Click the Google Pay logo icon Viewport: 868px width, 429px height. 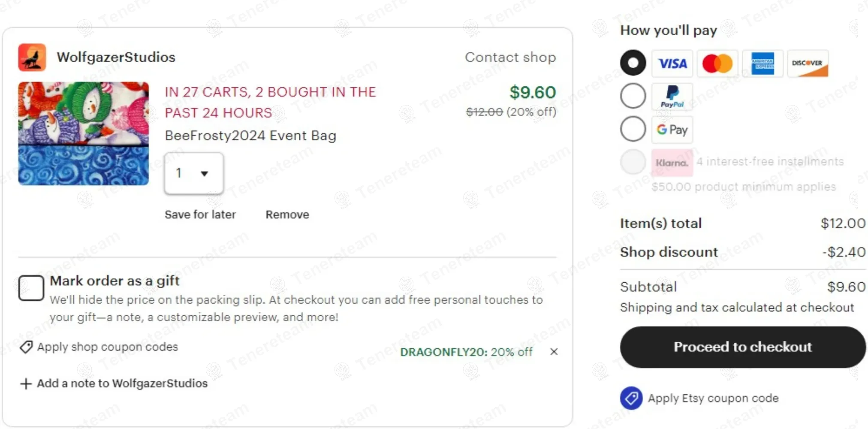click(672, 129)
